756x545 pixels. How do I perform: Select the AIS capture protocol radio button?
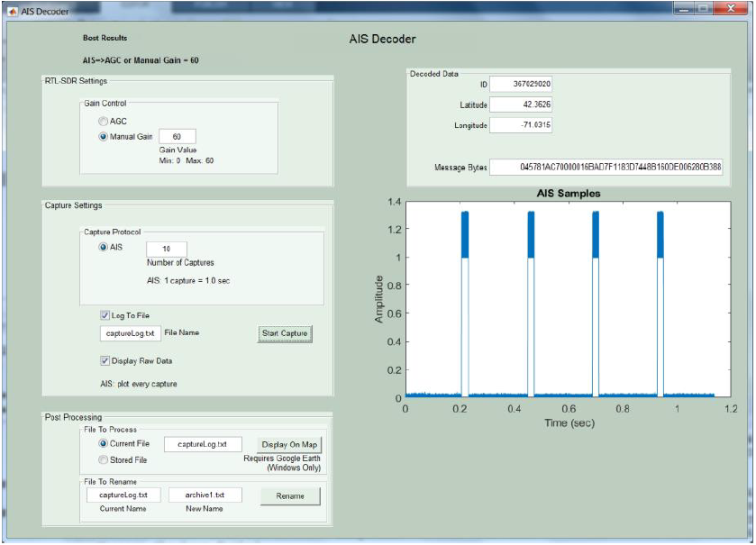pyautogui.click(x=104, y=248)
